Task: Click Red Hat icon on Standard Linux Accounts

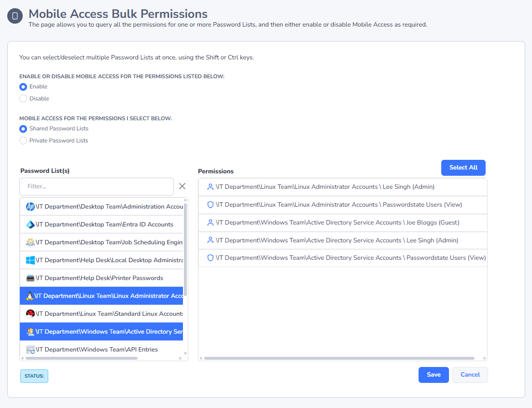Action: 30,314
